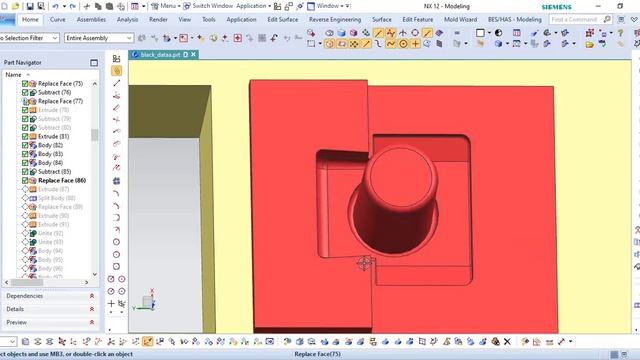Open the Reverse Engineering ribbon tab

click(335, 19)
